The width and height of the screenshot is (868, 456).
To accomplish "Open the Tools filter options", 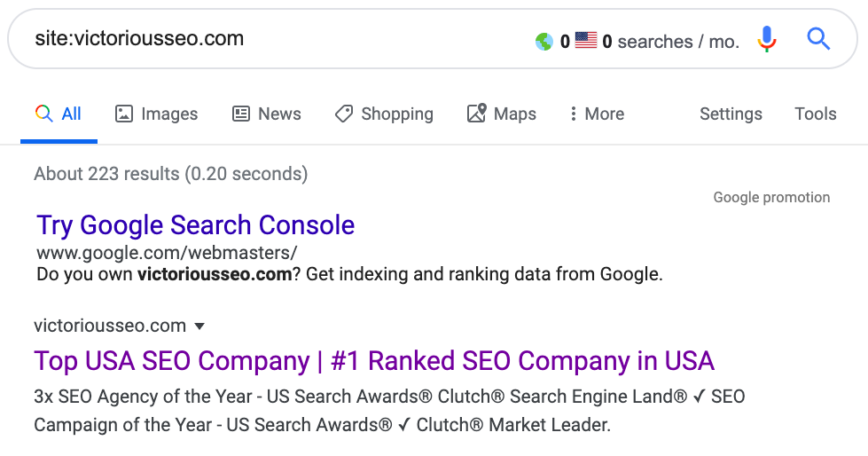I will 815,114.
